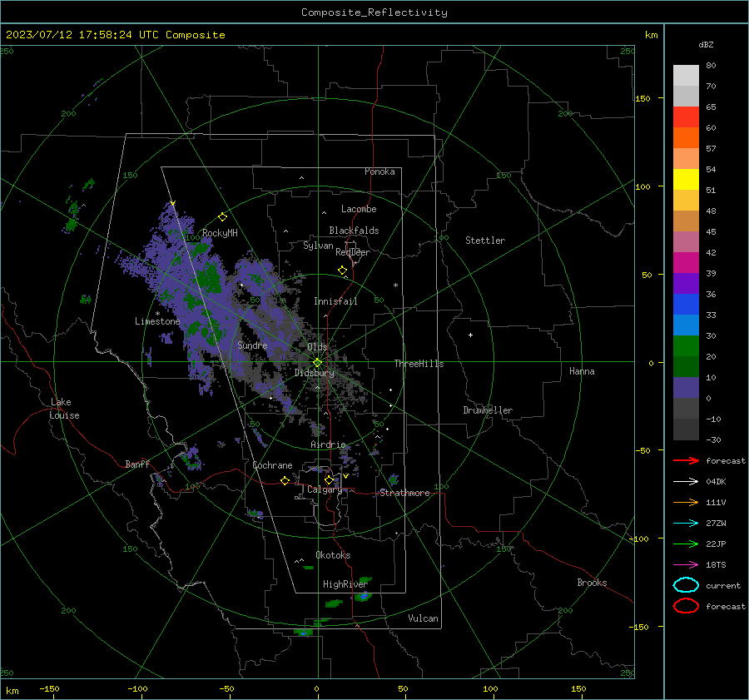Select the blue 33 dBZ color swatch
749x700 pixels.
(686, 304)
